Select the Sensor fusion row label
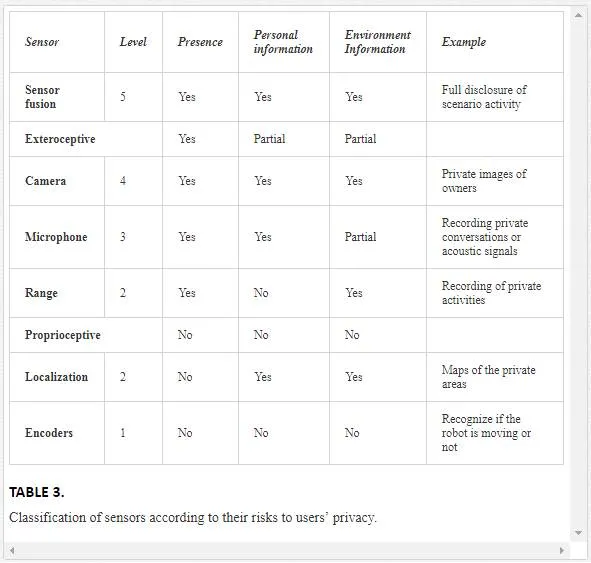 point(42,97)
